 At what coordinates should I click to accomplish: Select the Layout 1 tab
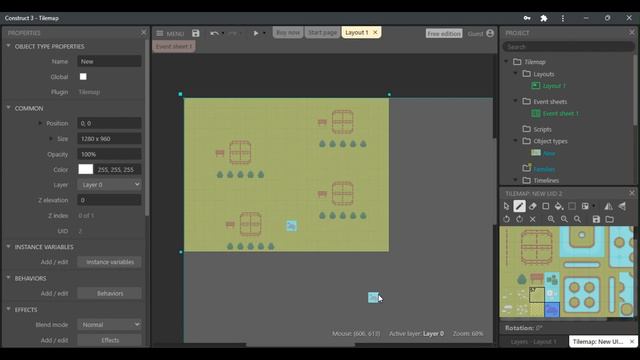point(356,33)
